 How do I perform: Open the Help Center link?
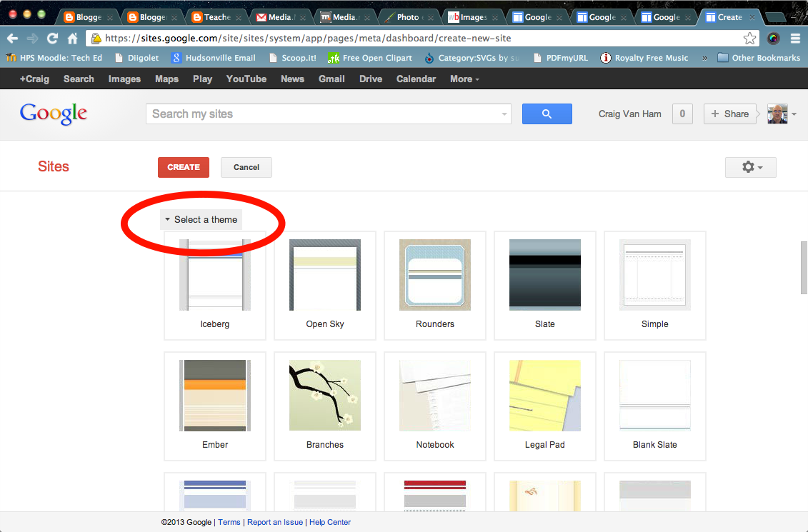[330, 522]
